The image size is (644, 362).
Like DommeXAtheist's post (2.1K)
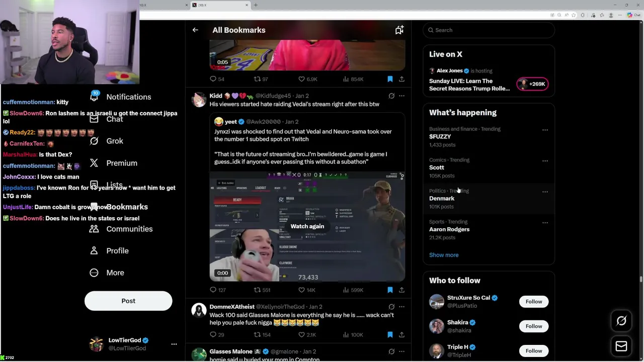(307, 335)
